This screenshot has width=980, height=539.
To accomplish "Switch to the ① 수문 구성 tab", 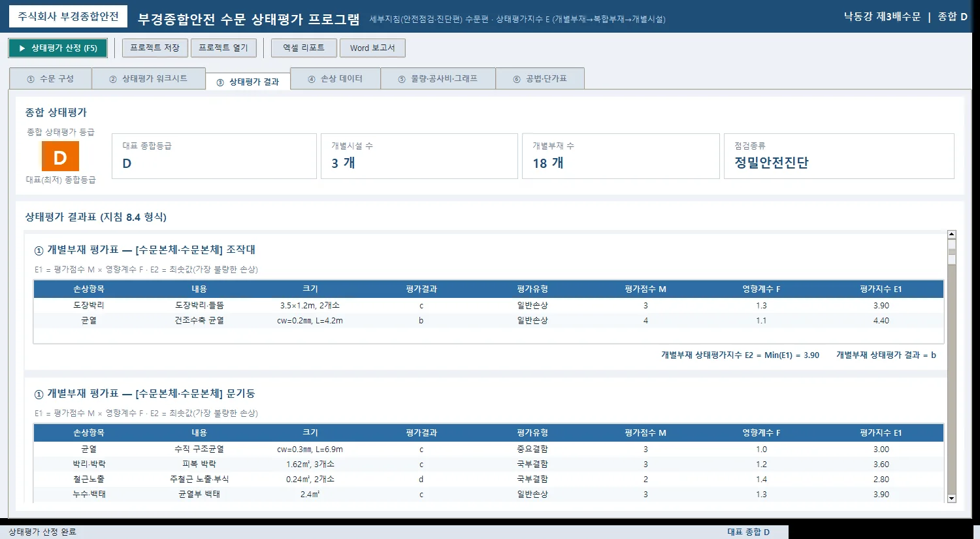I will 50,78.
